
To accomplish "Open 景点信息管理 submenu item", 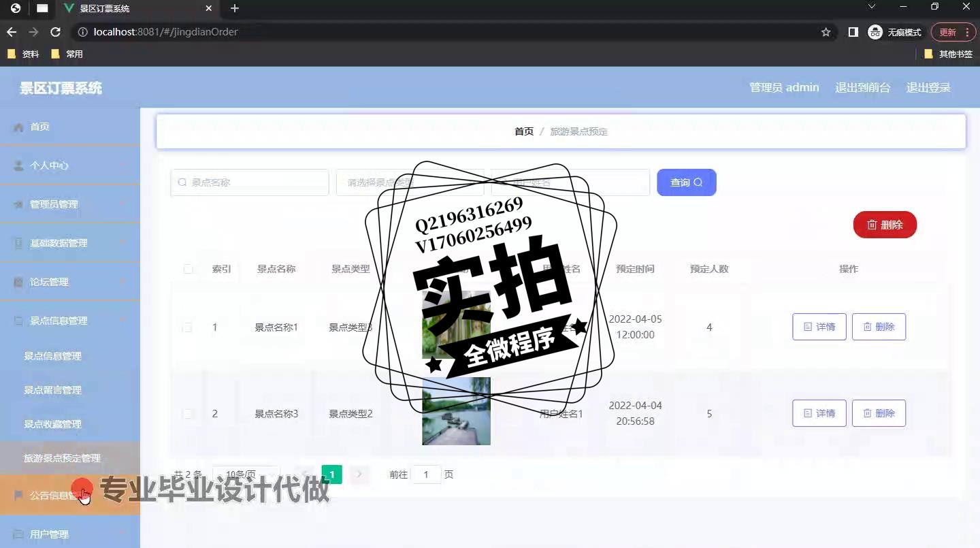I will point(70,356).
